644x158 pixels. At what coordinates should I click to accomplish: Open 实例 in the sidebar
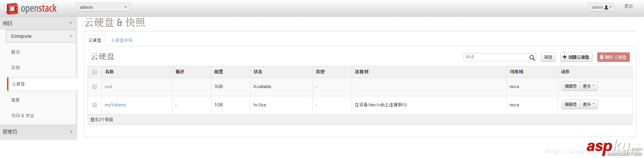pyautogui.click(x=15, y=68)
